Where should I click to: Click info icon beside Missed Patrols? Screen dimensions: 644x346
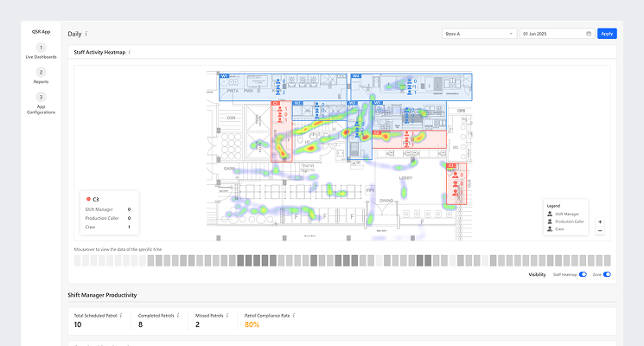(226, 316)
